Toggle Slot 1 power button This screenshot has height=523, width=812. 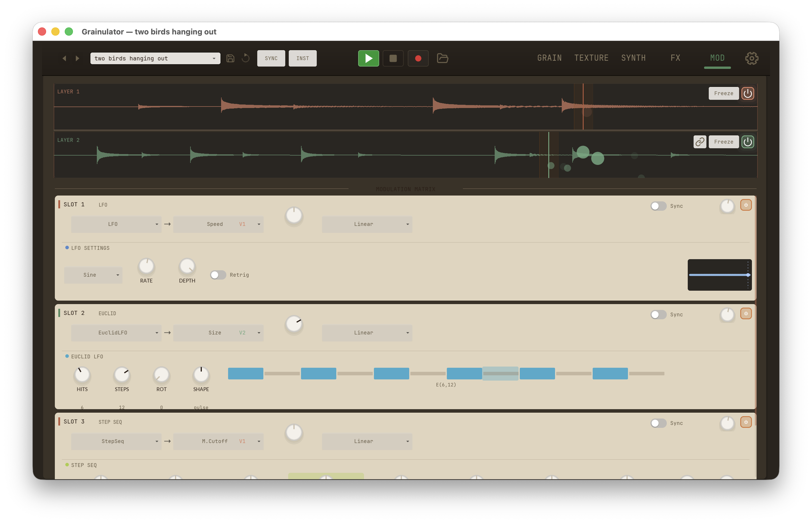click(745, 205)
